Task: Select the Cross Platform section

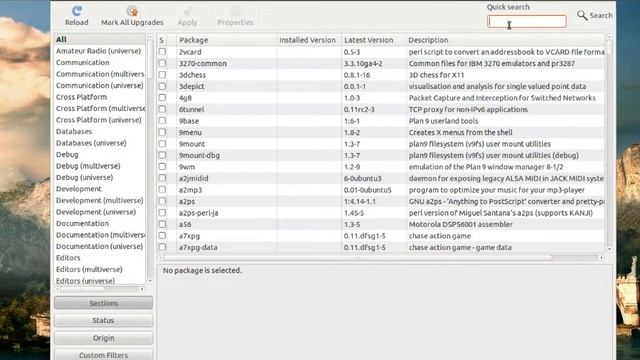Action: (x=81, y=97)
